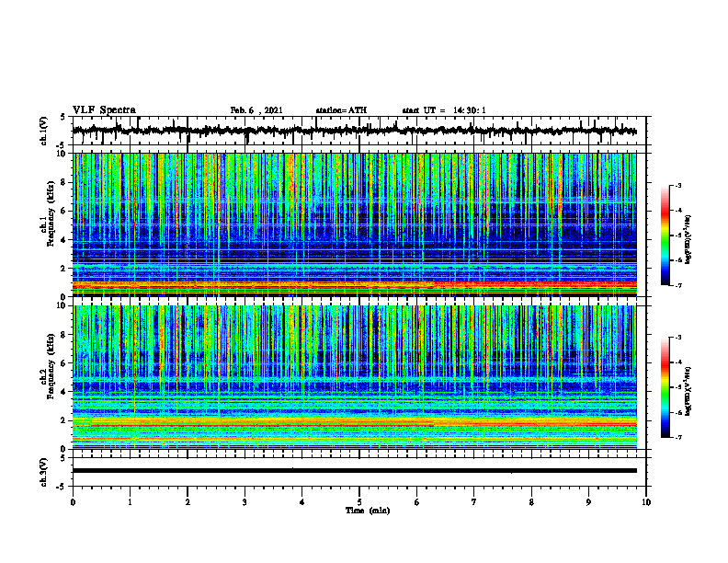Click the ch.2 color scale bar

click(665, 387)
